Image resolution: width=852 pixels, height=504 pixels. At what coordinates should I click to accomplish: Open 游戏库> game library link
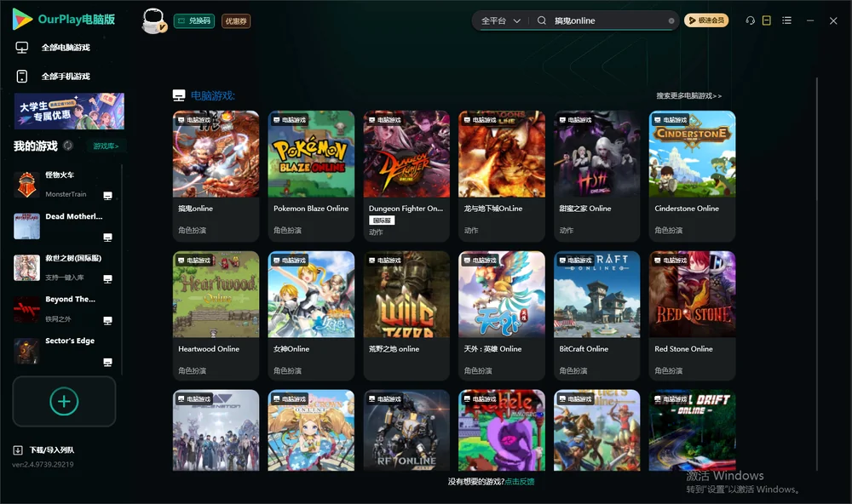[106, 146]
